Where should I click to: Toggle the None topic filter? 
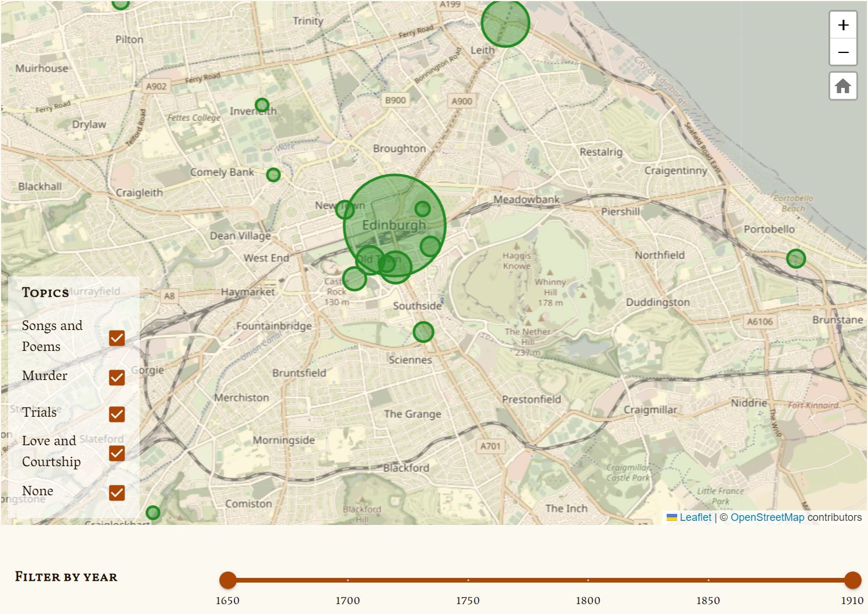(117, 493)
